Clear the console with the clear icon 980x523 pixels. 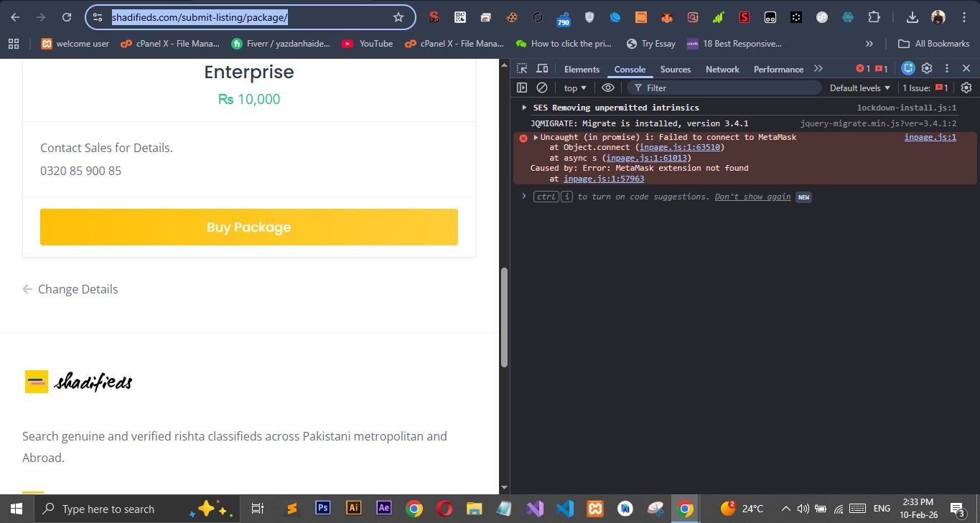pyautogui.click(x=542, y=88)
